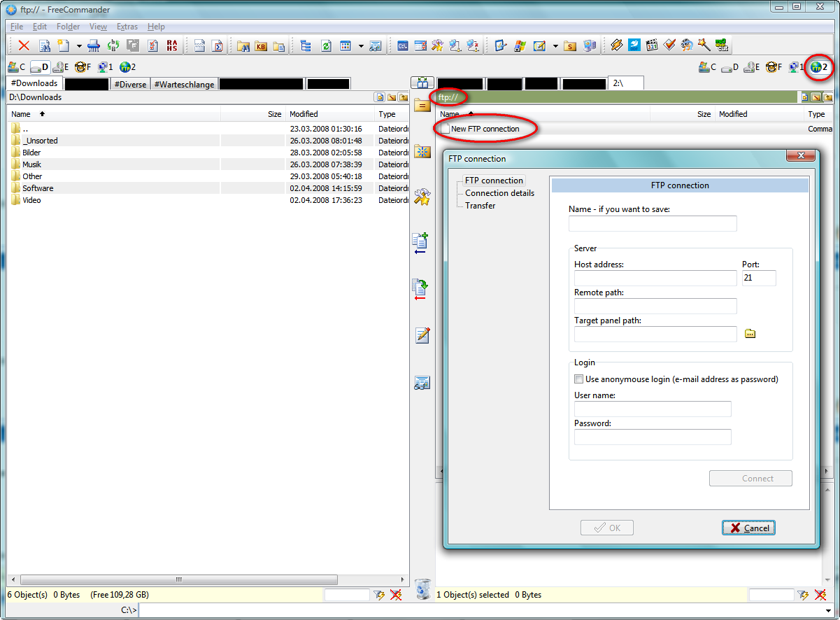The image size is (840, 620).
Task: Click the User name input field
Action: click(653, 409)
